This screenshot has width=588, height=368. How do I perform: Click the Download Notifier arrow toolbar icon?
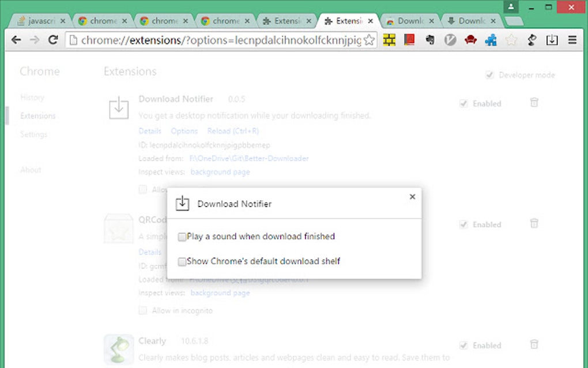coord(552,40)
